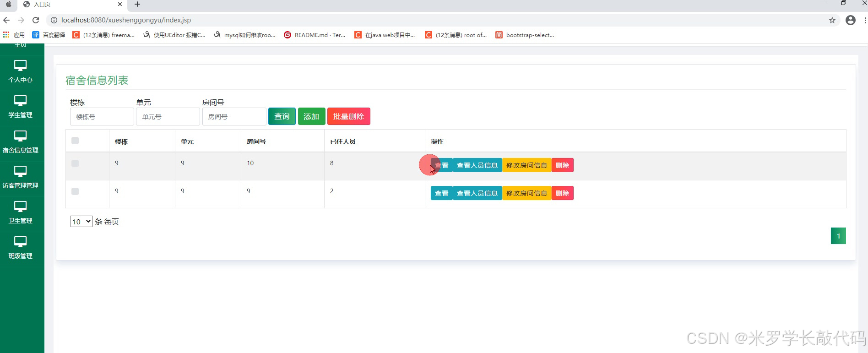The height and width of the screenshot is (353, 868).
Task: Click the browser back arrow
Action: click(6, 20)
